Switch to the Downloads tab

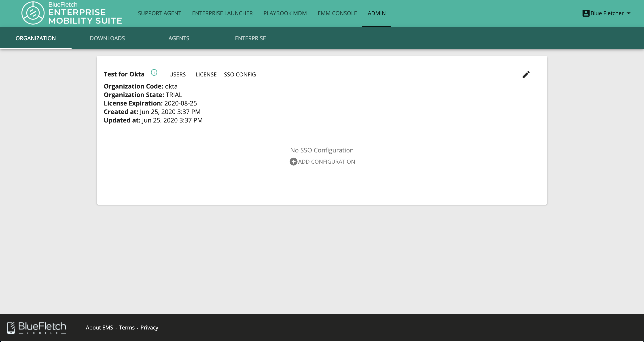tap(107, 38)
